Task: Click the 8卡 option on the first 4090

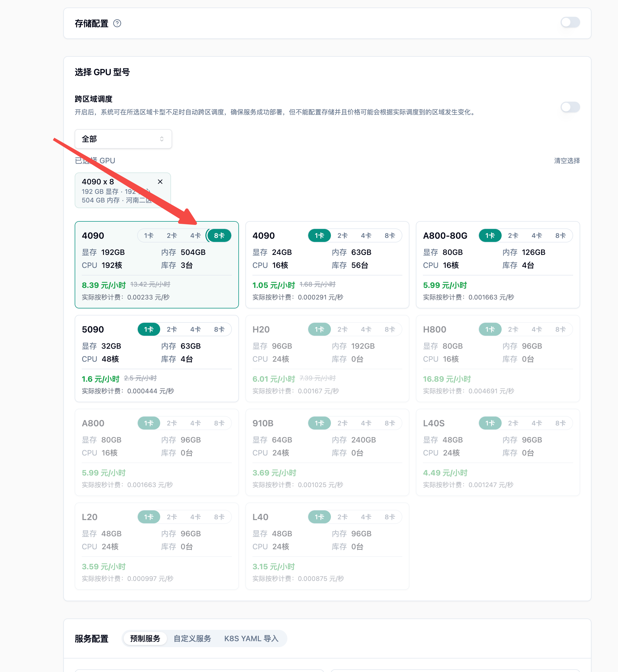Action: coord(219,236)
